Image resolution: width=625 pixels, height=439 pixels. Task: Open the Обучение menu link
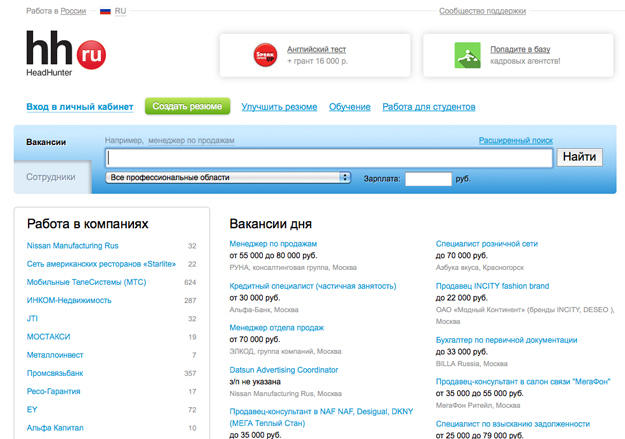pyautogui.click(x=350, y=107)
